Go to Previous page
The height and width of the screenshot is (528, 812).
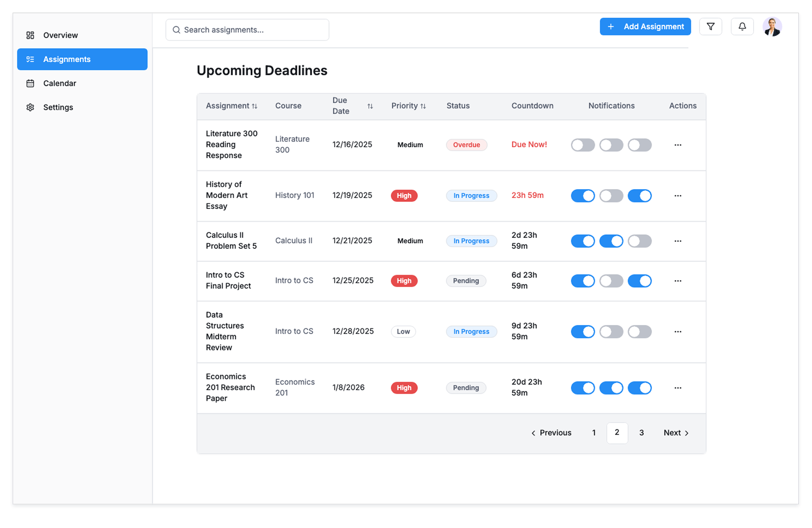[x=551, y=433]
